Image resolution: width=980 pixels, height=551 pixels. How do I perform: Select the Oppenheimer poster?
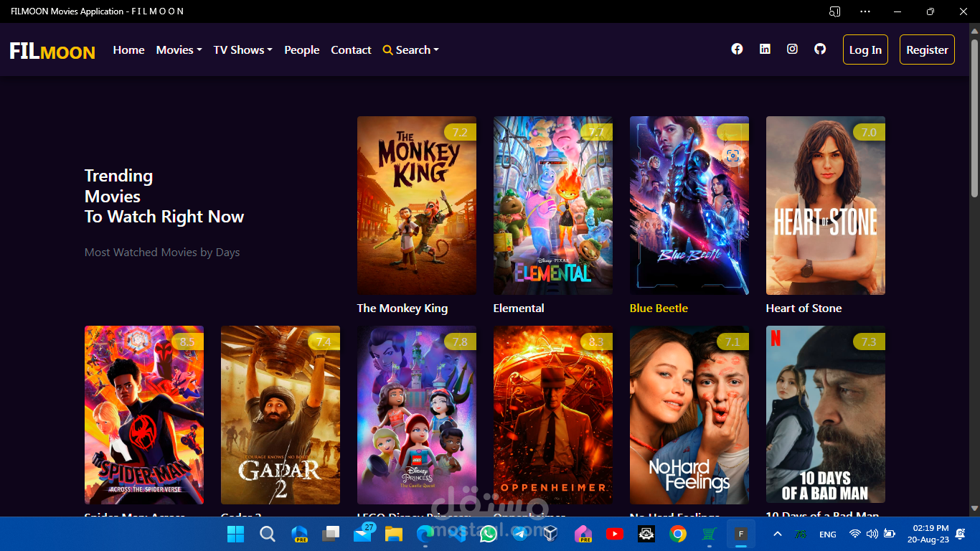click(x=553, y=415)
